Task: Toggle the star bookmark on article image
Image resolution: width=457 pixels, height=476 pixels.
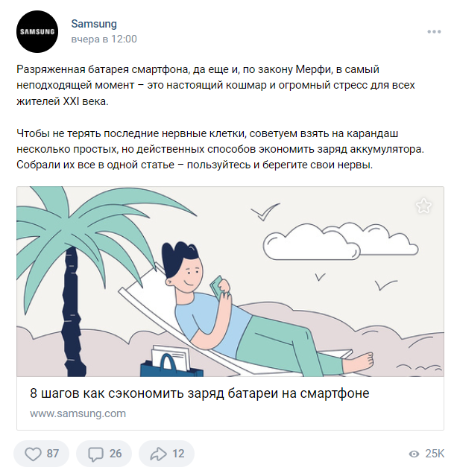Action: pos(423,206)
